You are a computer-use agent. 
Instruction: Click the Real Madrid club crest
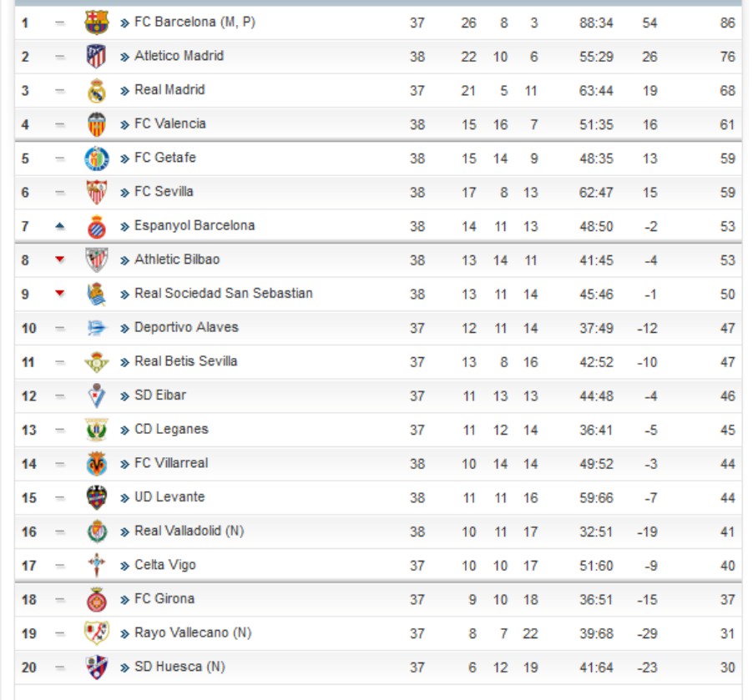click(97, 90)
